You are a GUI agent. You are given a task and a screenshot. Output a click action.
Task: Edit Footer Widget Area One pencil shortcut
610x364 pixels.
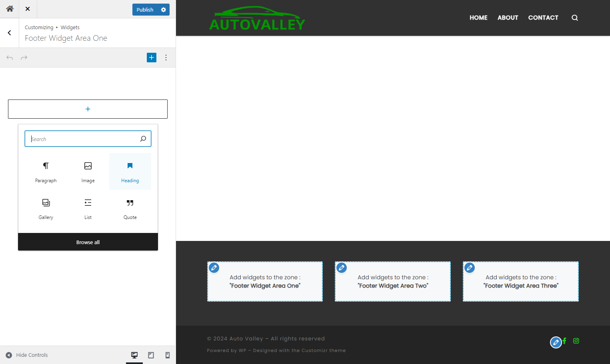pyautogui.click(x=214, y=268)
